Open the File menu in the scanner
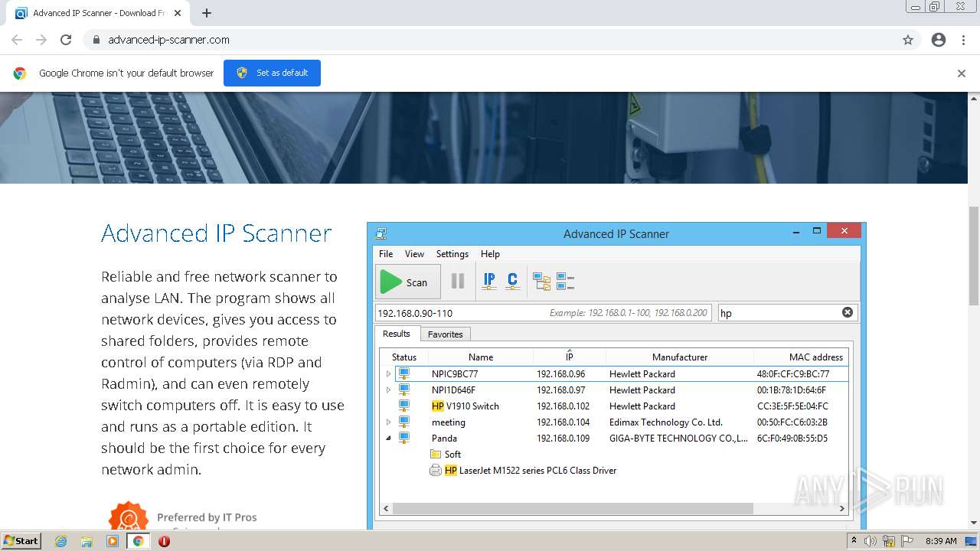 point(386,254)
